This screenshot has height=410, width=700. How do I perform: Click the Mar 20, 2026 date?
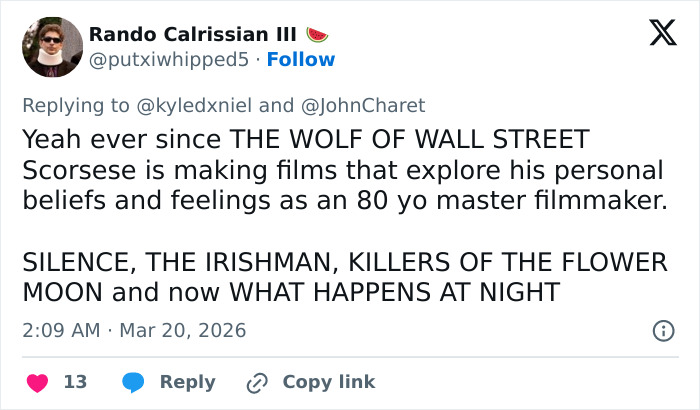tap(182, 330)
